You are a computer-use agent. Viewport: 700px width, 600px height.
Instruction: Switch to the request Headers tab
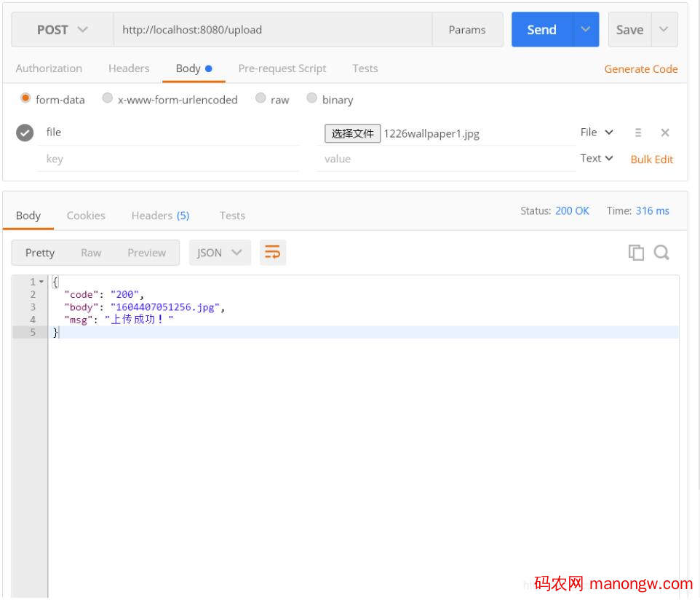tap(129, 68)
